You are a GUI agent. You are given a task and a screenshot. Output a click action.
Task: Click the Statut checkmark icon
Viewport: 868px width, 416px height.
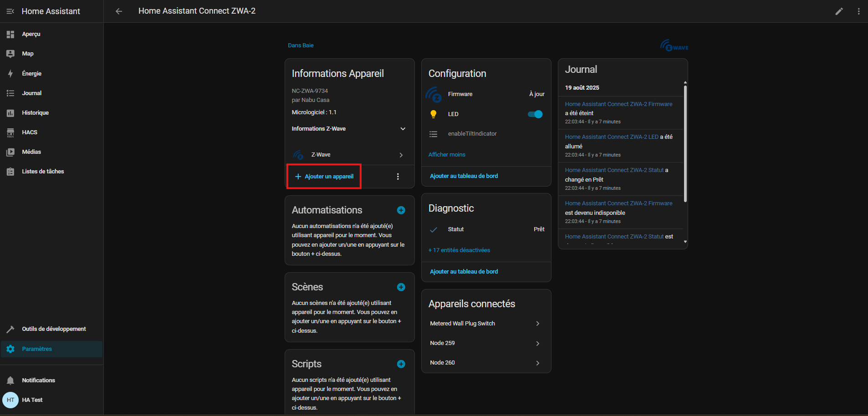click(x=434, y=229)
